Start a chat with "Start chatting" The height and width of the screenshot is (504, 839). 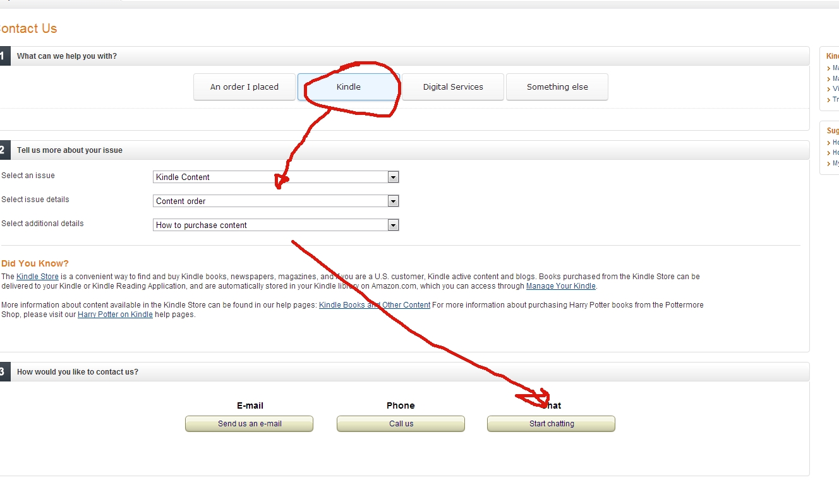(552, 424)
